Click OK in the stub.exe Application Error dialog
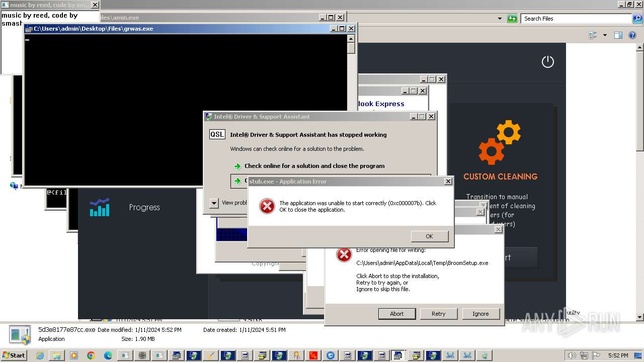The image size is (644, 362). pos(429,236)
